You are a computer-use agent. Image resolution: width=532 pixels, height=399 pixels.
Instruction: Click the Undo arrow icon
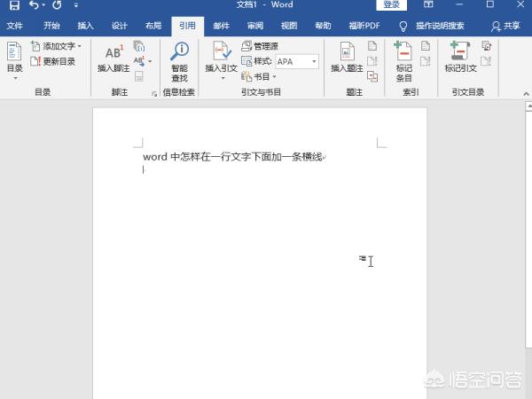pyautogui.click(x=34, y=6)
